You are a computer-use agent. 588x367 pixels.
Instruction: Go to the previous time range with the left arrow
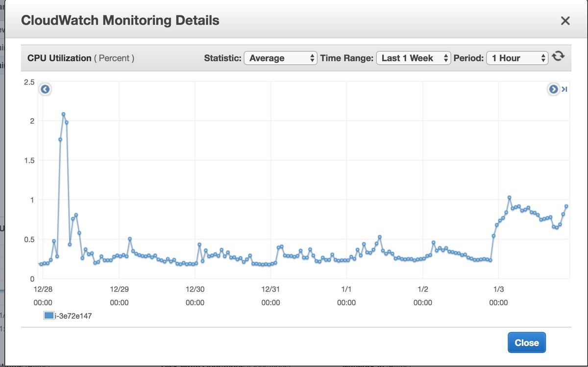click(x=45, y=89)
